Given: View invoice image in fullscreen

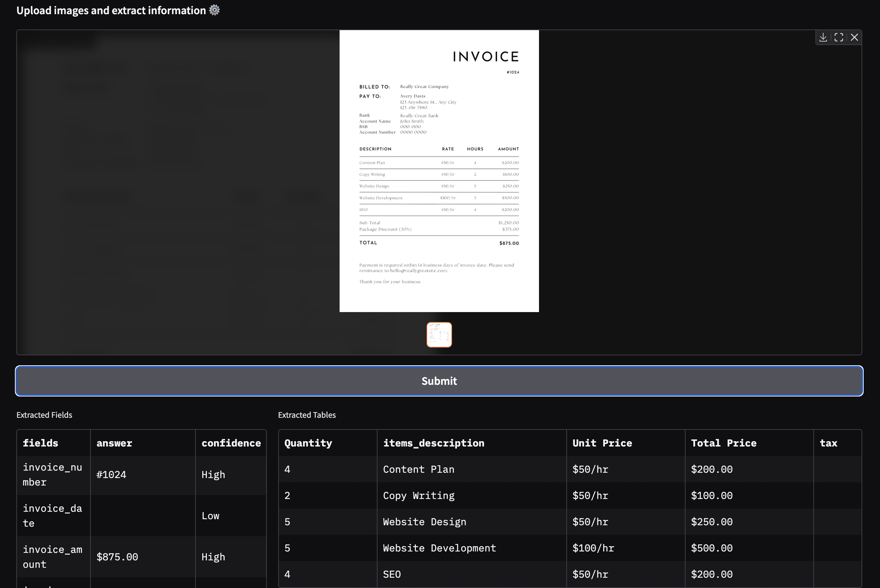Looking at the screenshot, I should click(839, 37).
